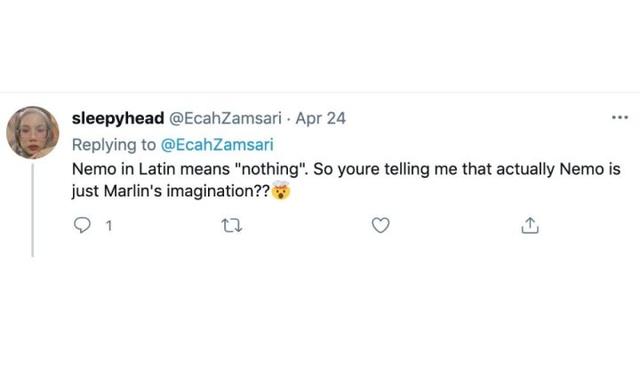Open the share icon menu
Screen dimensions: 640x384
(530, 225)
